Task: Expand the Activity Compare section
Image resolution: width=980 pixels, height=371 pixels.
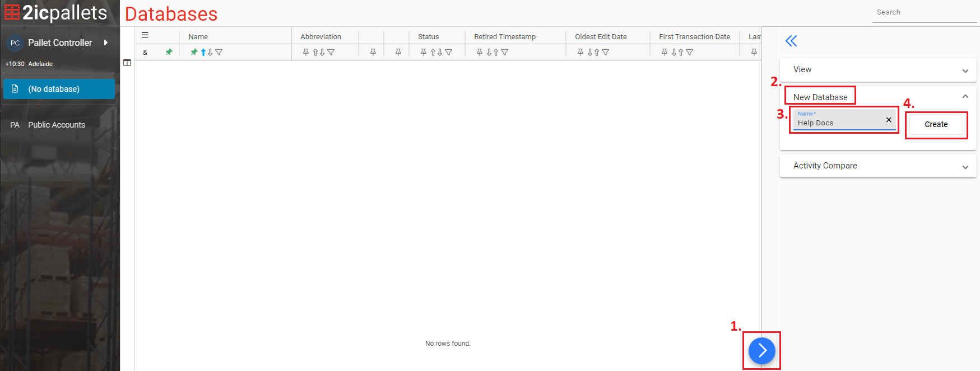Action: click(x=965, y=167)
